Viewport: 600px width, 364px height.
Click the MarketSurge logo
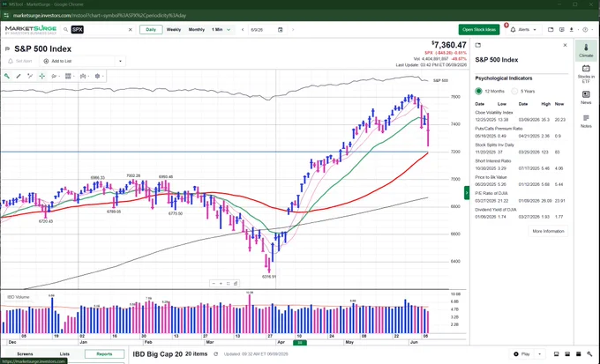(x=31, y=30)
